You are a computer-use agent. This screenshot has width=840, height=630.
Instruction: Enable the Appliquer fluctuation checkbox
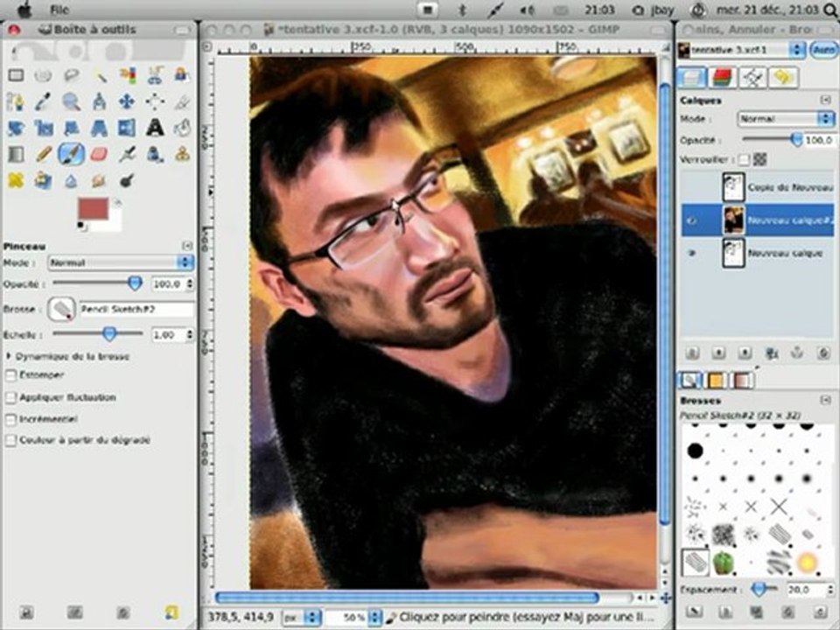[x=10, y=397]
